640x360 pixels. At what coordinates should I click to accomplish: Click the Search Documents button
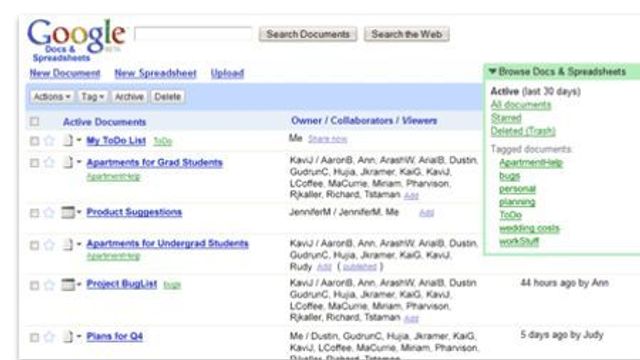(x=308, y=34)
